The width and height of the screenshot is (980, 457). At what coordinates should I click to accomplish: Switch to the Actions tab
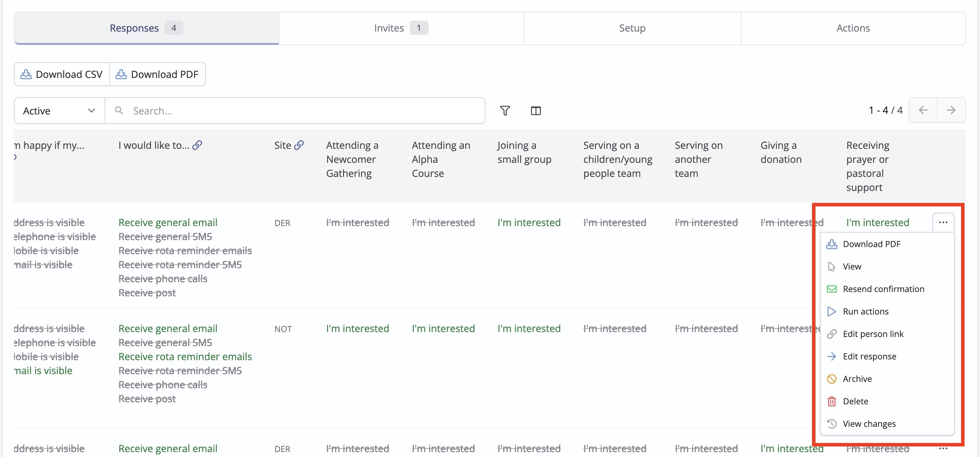click(853, 28)
